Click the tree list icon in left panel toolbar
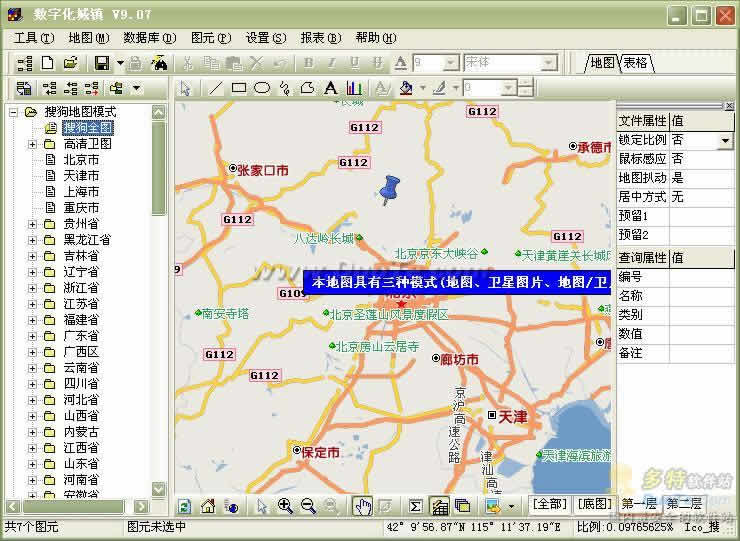Screen dimensions: 740x541 click(x=24, y=88)
